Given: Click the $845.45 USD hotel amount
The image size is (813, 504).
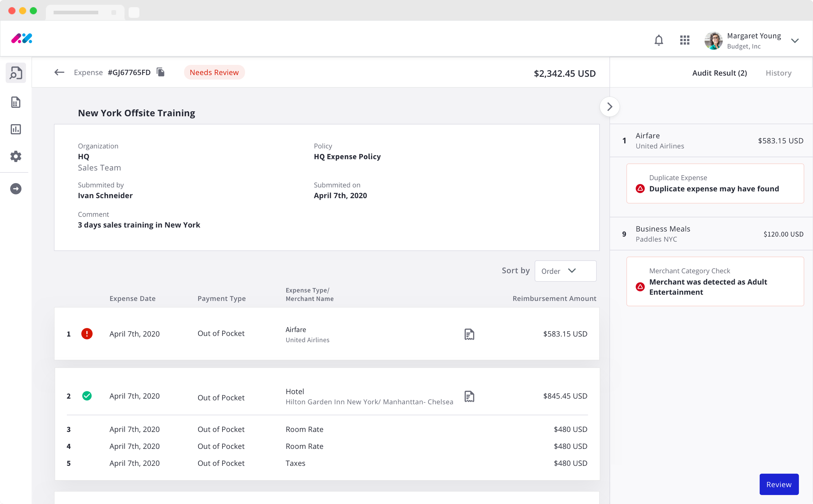Looking at the screenshot, I should click(x=565, y=396).
